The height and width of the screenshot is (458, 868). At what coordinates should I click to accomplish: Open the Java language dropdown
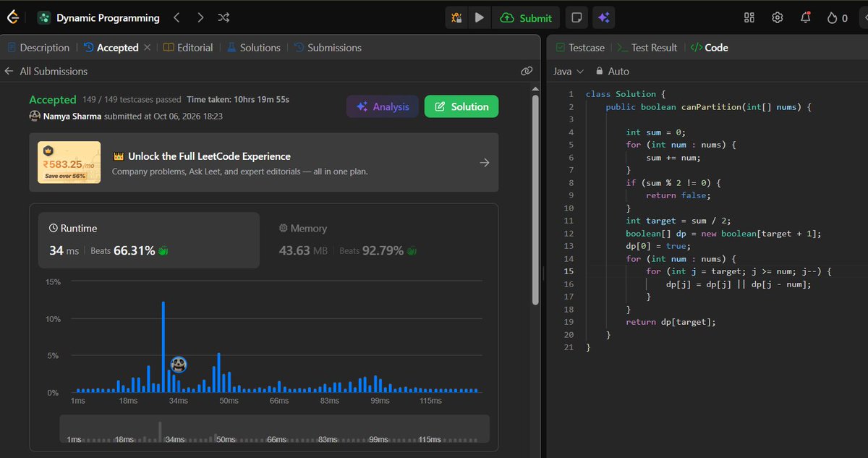(569, 72)
